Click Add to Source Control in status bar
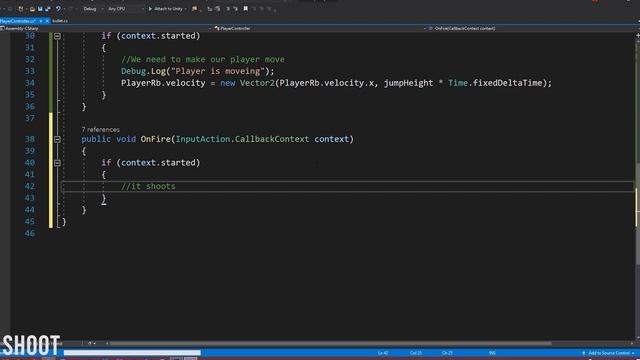640x360 pixels. click(608, 353)
